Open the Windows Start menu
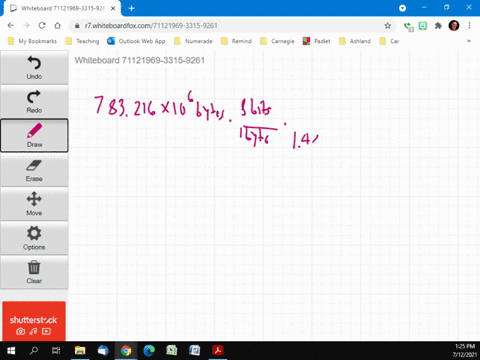Viewport: 480px width, 360px height. point(11,351)
